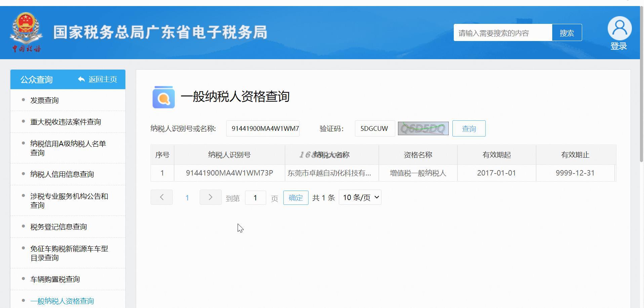Go to previous results page arrow
The height and width of the screenshot is (308, 644).
click(162, 197)
